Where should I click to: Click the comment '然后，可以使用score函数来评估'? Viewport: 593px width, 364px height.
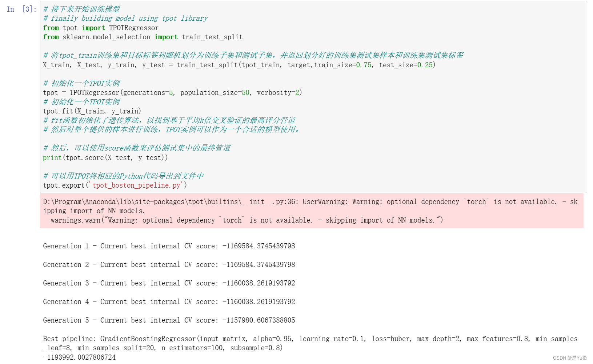[137, 148]
